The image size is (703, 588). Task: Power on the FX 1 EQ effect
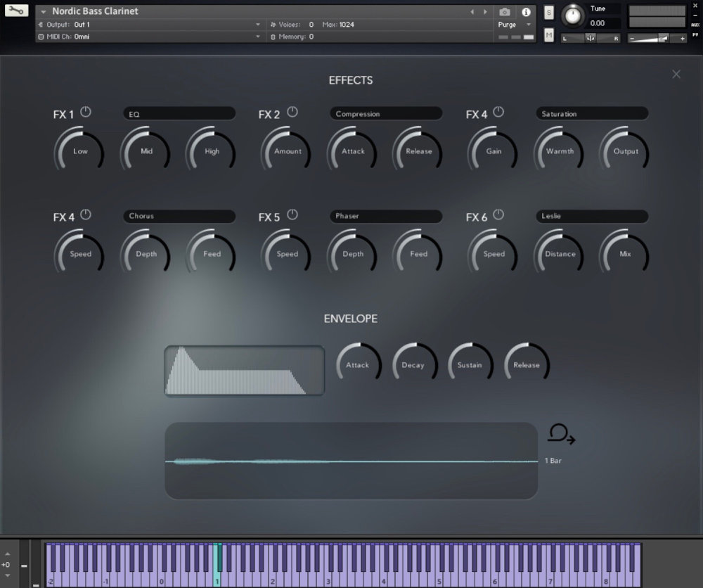pyautogui.click(x=84, y=111)
